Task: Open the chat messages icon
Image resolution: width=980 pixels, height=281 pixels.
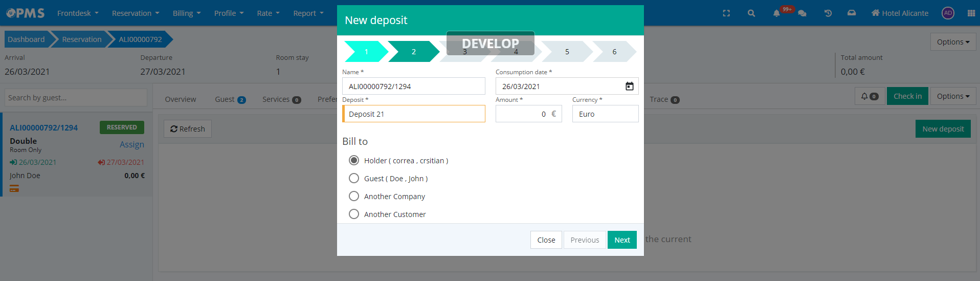Action: 802,13
